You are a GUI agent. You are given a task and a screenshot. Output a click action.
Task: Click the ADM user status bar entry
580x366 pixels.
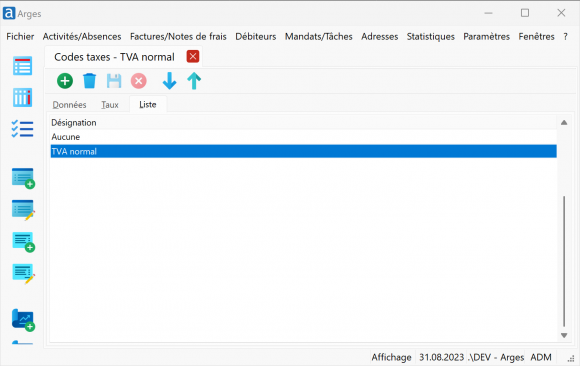[x=541, y=357]
